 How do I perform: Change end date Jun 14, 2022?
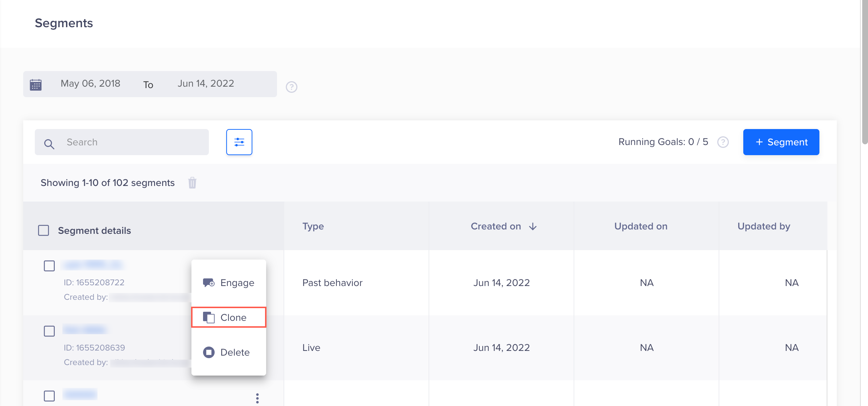click(206, 83)
